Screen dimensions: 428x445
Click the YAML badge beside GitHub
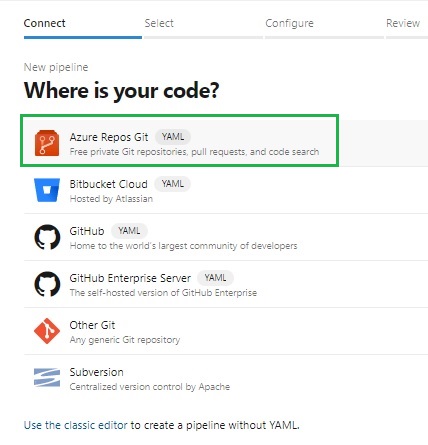(129, 231)
